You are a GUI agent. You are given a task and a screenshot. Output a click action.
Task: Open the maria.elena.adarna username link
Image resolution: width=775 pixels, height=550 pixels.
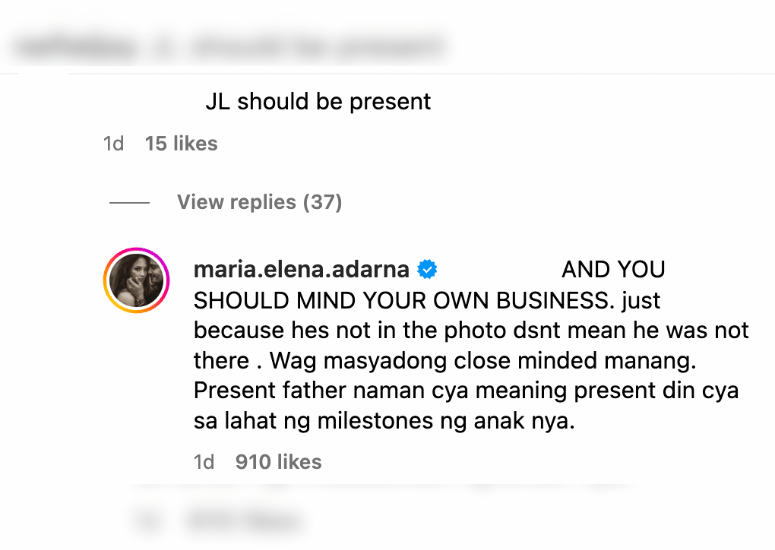pyautogui.click(x=301, y=270)
